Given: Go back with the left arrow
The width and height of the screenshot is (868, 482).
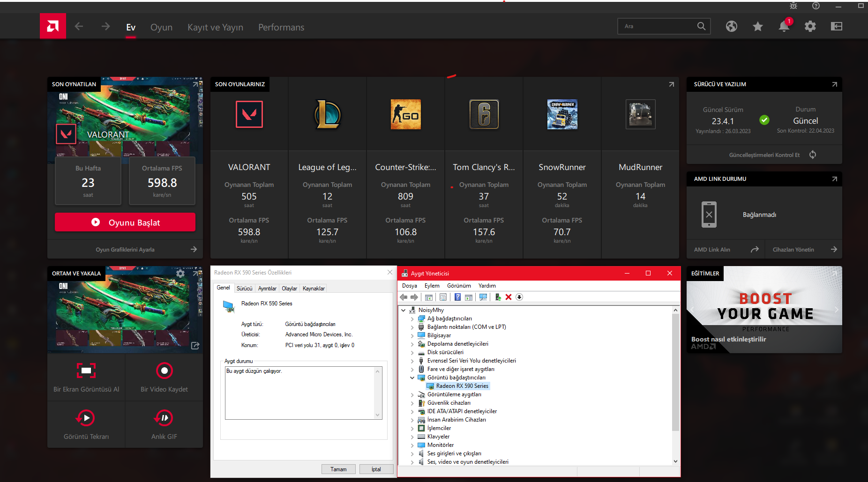Looking at the screenshot, I should point(79,27).
